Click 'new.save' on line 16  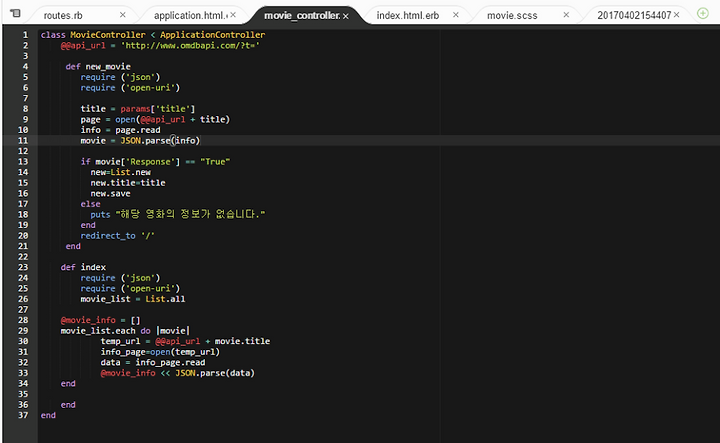pyautogui.click(x=110, y=193)
